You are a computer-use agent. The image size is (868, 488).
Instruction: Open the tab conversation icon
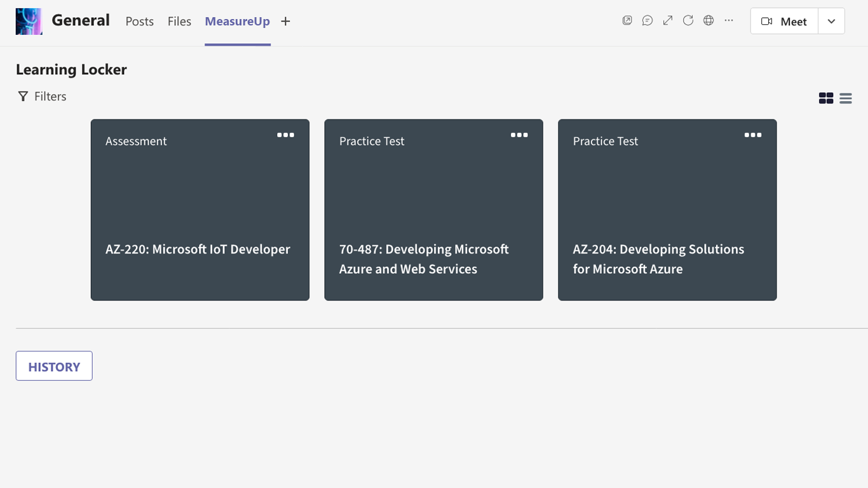tap(648, 20)
